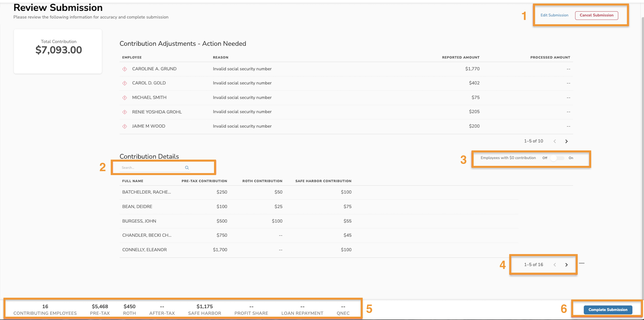Select the Total Contribution summary card
The image size is (644, 320).
click(x=58, y=51)
